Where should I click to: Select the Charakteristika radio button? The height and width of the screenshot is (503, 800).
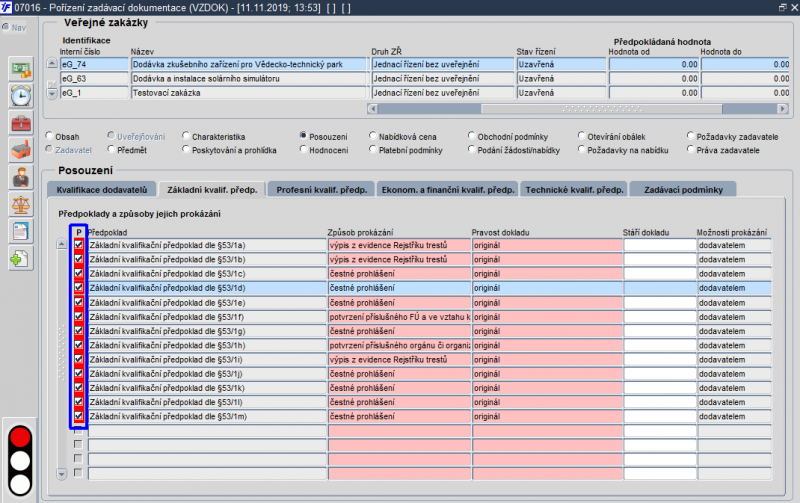[186, 136]
